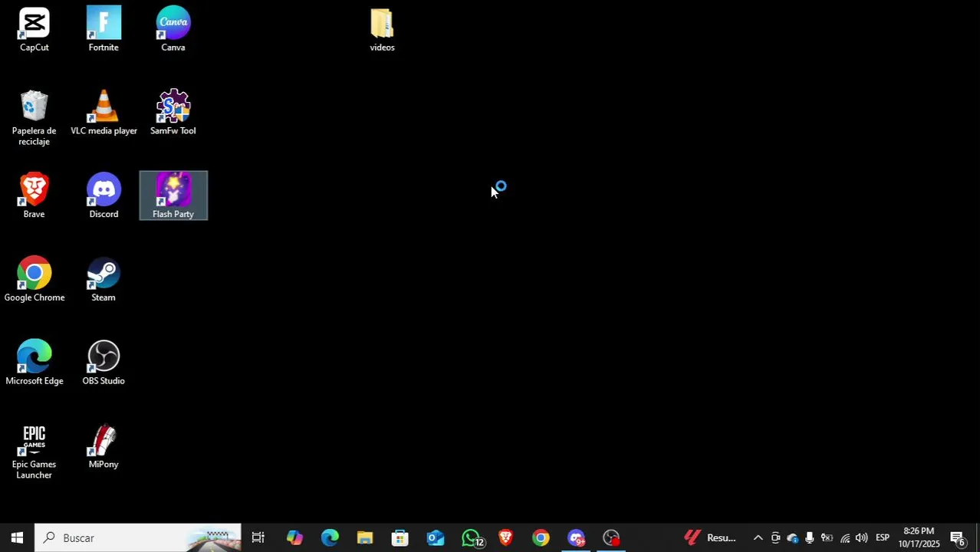Click the Buscar search box

(x=138, y=538)
